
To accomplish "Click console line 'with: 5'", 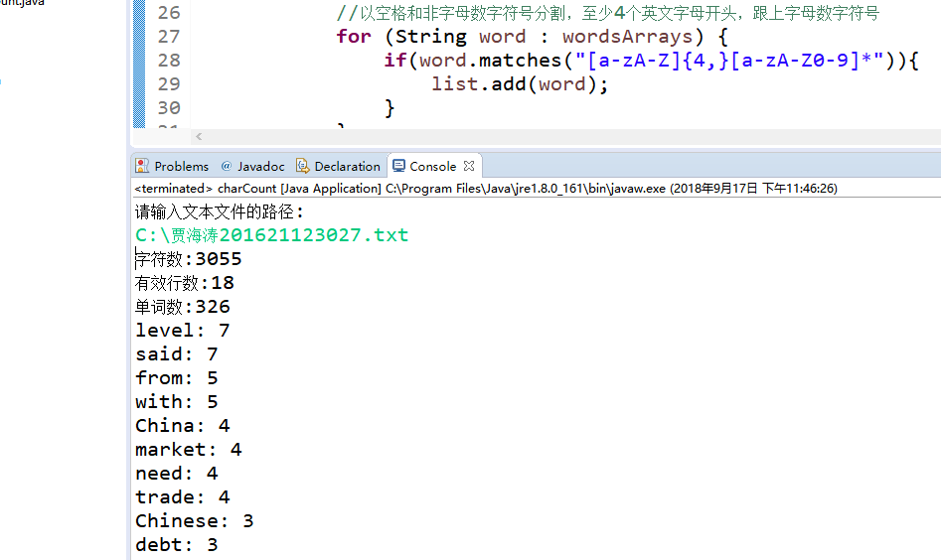I will [x=177, y=402].
